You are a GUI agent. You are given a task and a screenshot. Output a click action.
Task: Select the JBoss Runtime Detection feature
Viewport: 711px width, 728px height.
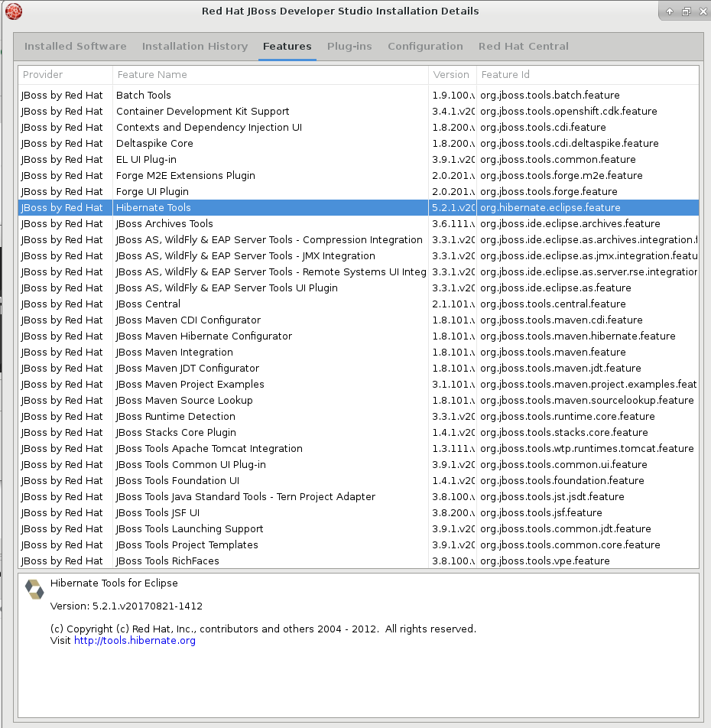pyautogui.click(x=359, y=417)
